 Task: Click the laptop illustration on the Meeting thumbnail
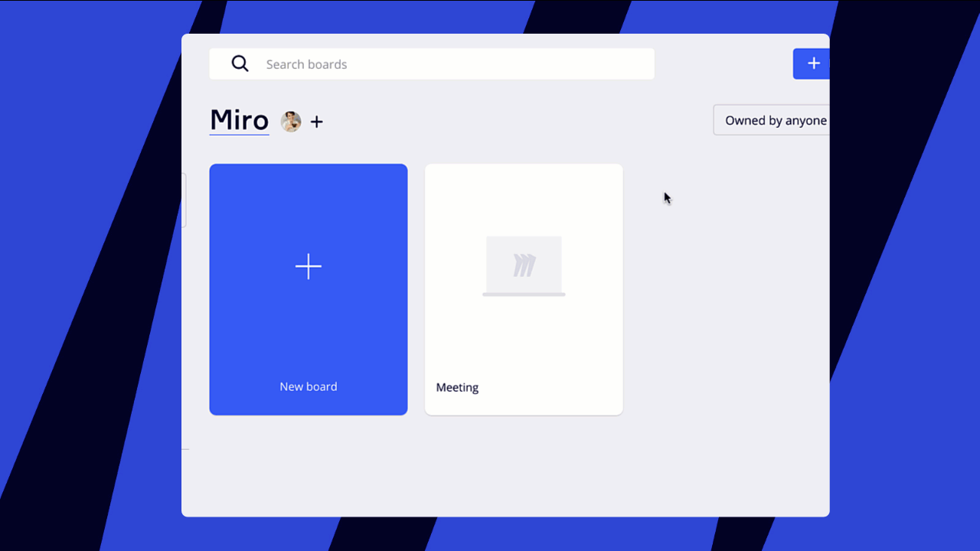[524, 266]
